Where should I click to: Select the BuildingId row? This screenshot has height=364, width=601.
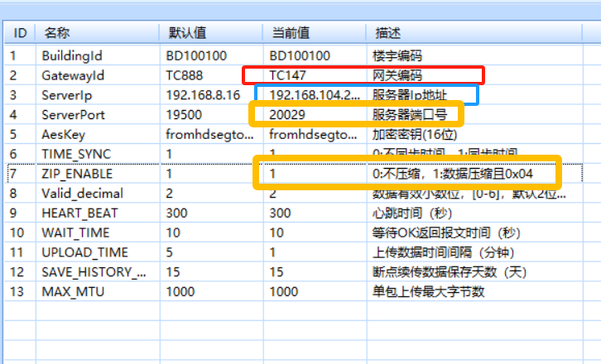(71, 56)
